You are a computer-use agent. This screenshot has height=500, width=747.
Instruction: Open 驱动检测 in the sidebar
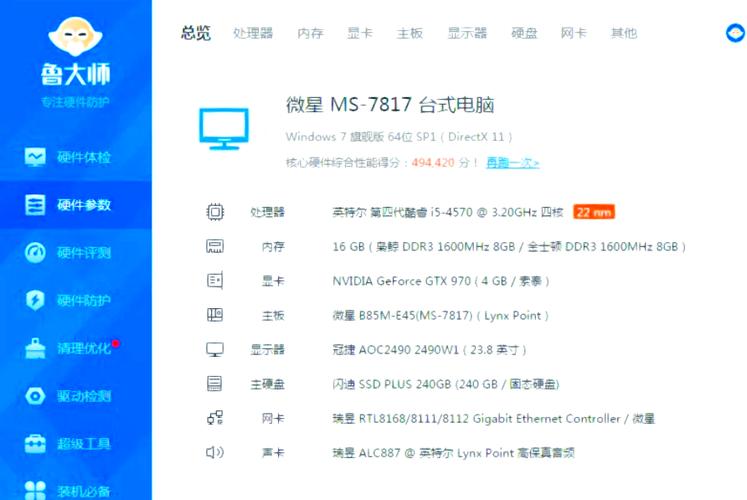coord(76,396)
